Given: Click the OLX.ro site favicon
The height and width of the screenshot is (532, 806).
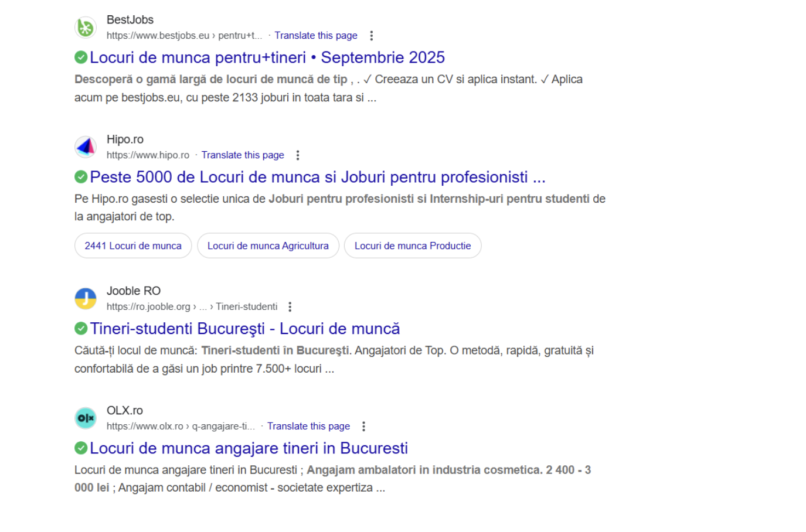Looking at the screenshot, I should 86,418.
